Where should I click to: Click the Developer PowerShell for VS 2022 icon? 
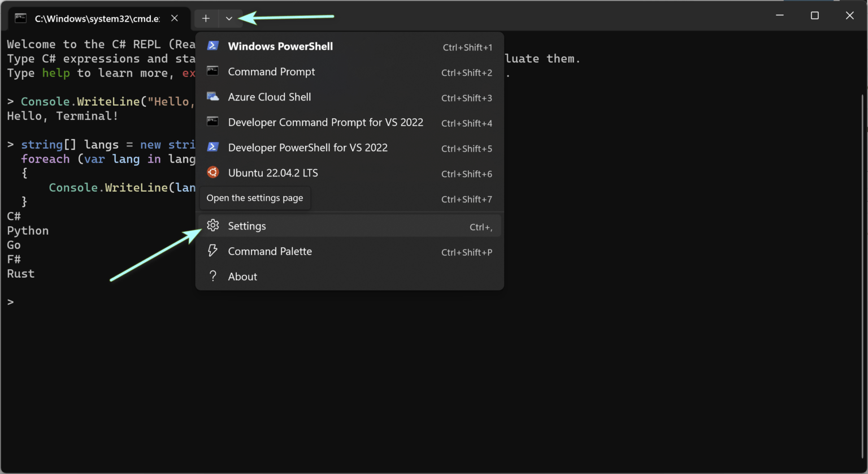tap(212, 147)
